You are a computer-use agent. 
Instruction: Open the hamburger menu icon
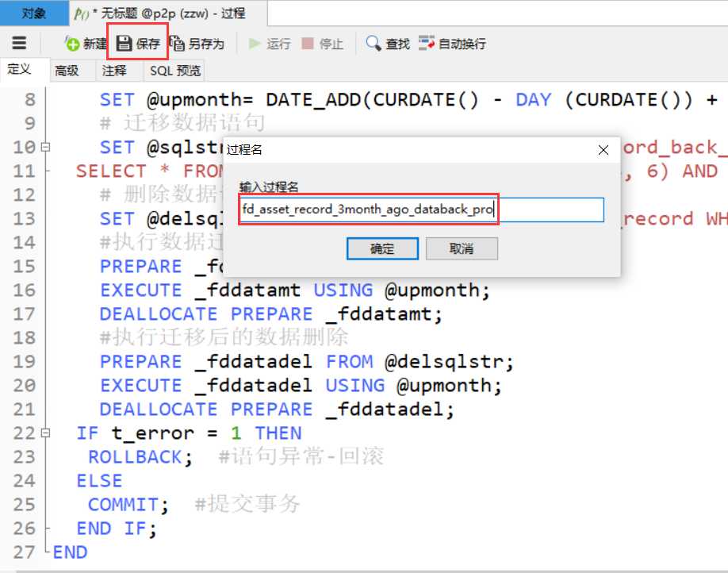tap(19, 43)
